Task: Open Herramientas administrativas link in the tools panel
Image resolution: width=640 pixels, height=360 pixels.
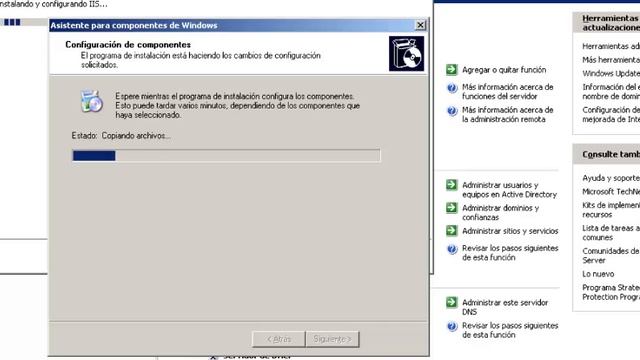Action: pos(611,46)
